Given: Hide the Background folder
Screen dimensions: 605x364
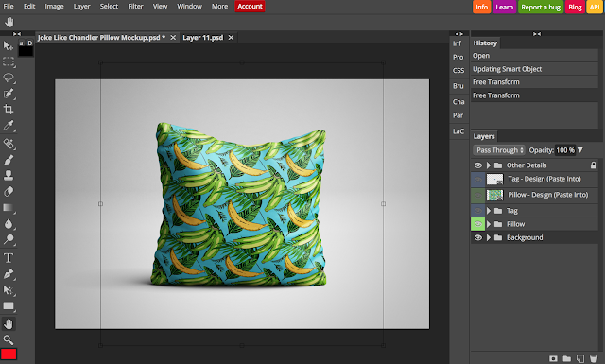Looking at the screenshot, I should tap(477, 237).
